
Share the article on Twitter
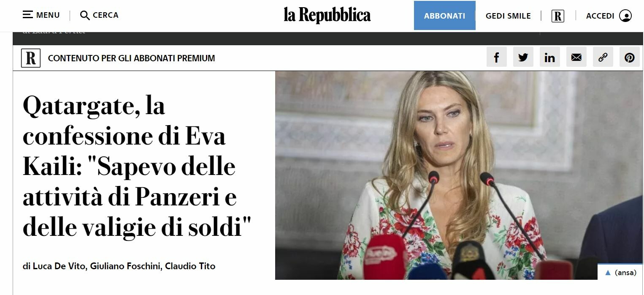[x=523, y=57]
